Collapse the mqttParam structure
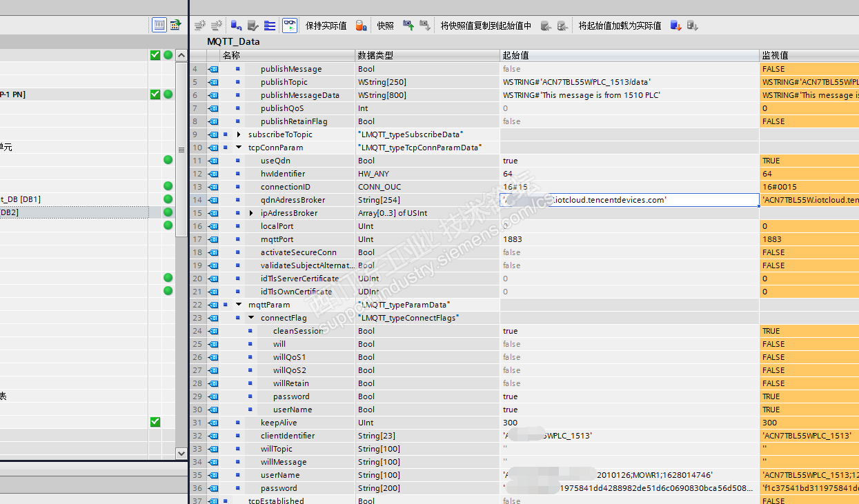Image resolution: width=859 pixels, height=504 pixels. (x=239, y=305)
